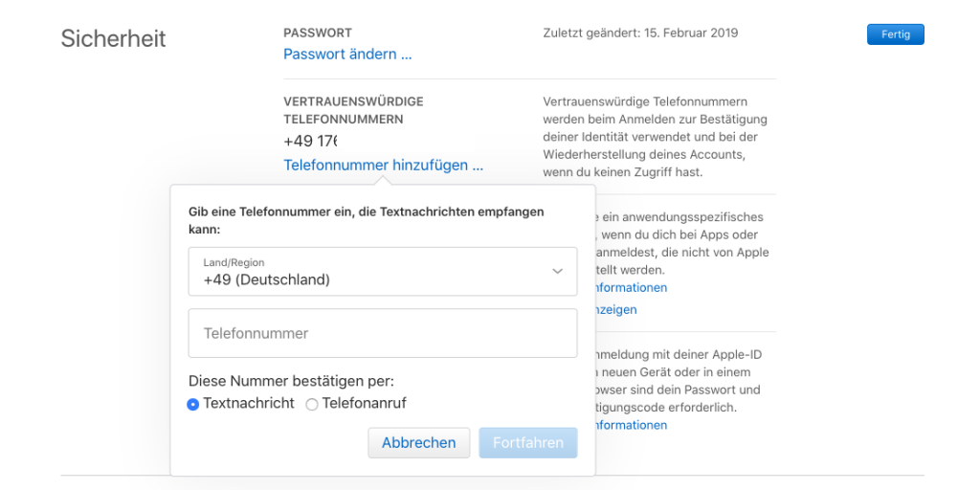980x490 pixels.
Task: Click the partially hidden anzeigen link
Action: pos(616,309)
